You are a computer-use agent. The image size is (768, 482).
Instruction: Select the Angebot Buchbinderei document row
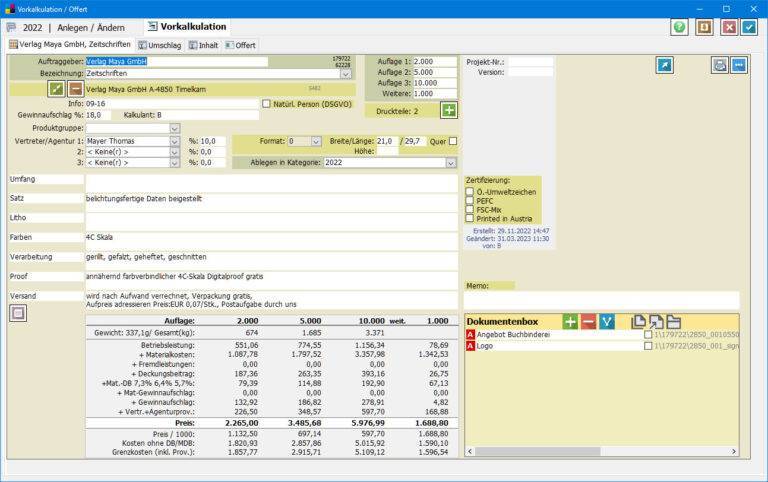point(602,335)
